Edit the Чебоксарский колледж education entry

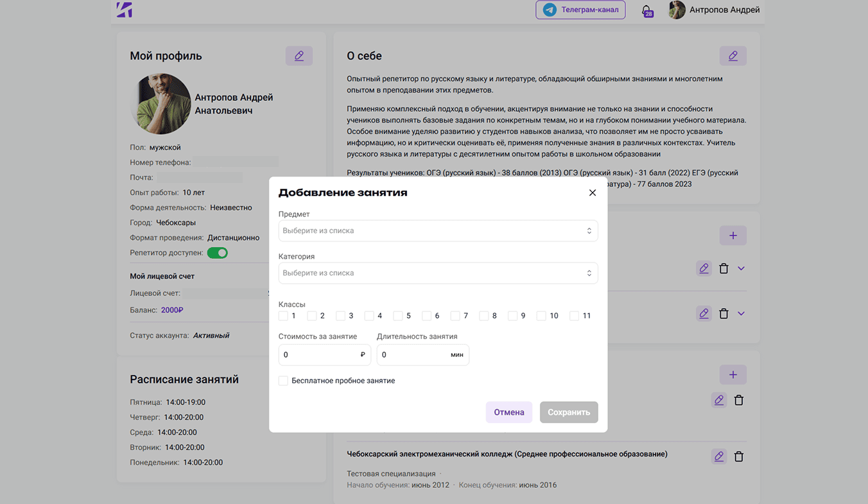(718, 456)
